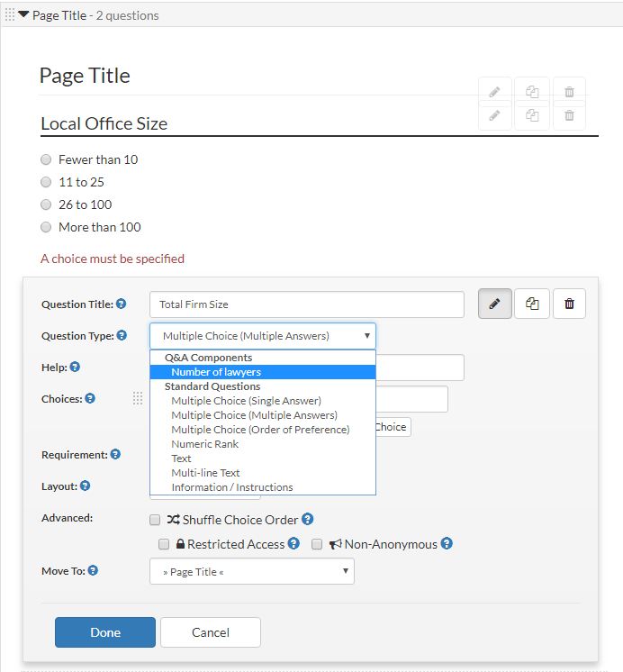
Task: Collapse the Page Title section triangle
Action: click(x=23, y=14)
